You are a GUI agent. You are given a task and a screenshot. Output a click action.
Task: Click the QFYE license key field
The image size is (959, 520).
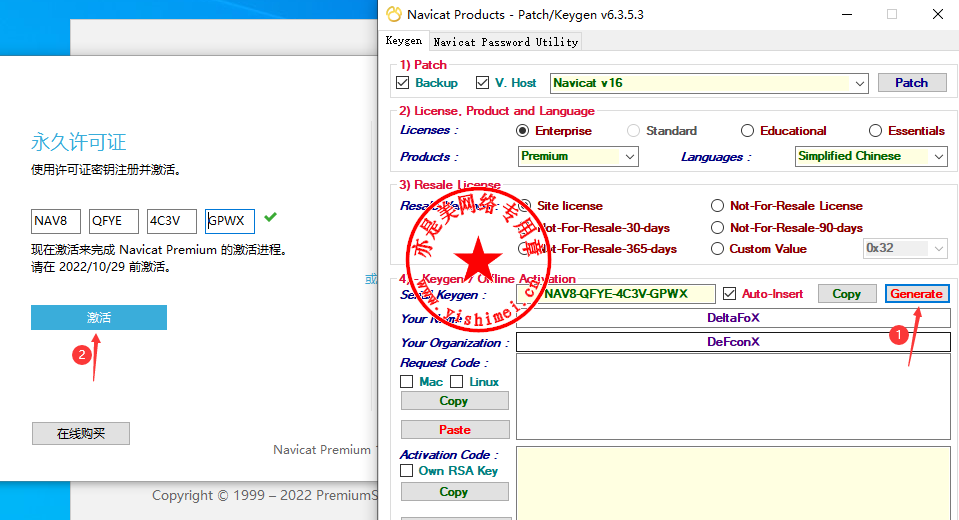tap(114, 221)
